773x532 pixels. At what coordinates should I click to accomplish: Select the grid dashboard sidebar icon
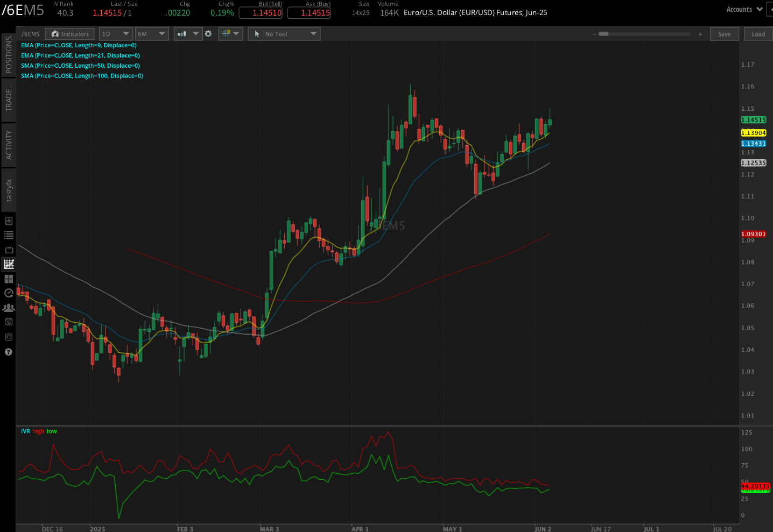[x=8, y=279]
